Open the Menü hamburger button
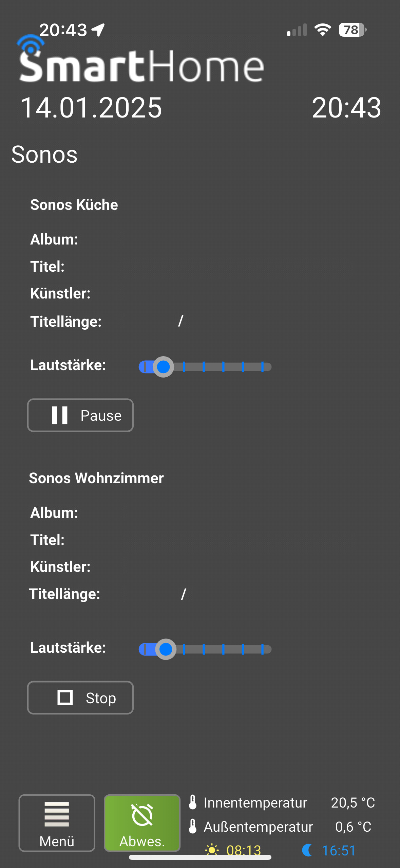This screenshot has height=868, width=400. click(57, 823)
